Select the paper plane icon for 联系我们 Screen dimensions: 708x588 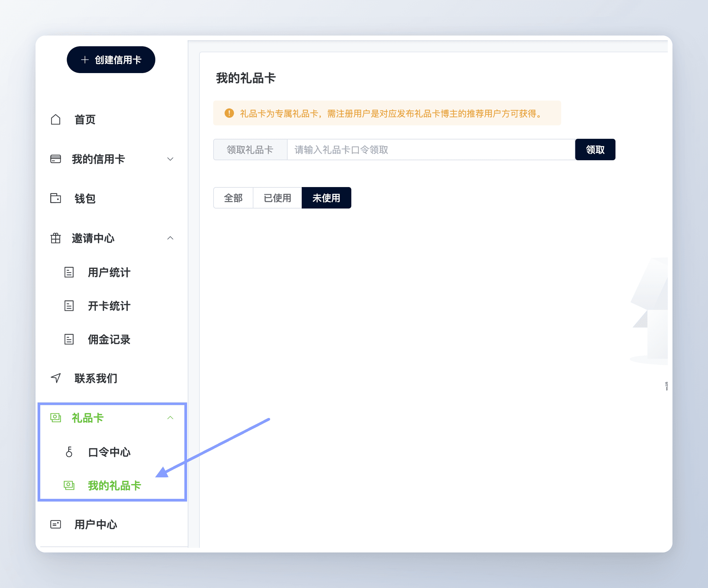click(55, 378)
